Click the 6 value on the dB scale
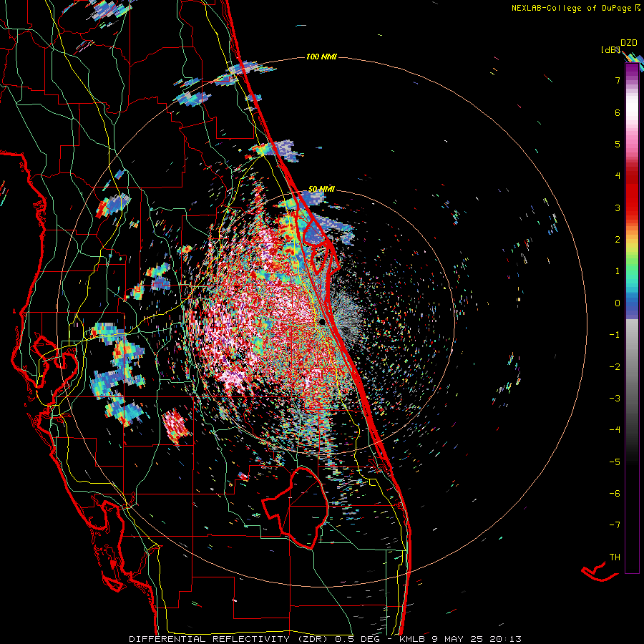 pyautogui.click(x=618, y=112)
